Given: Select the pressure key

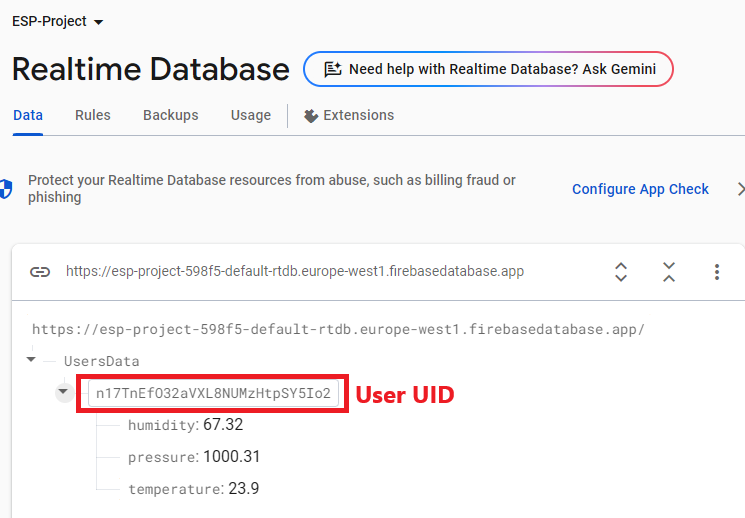Looking at the screenshot, I should [x=162, y=457].
